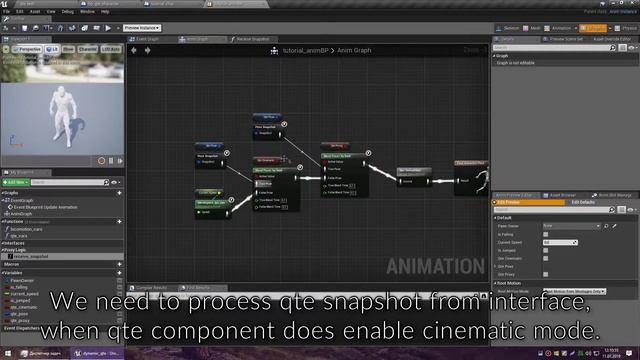This screenshot has width=640, height=360.
Task: Select the qte_vars function
Action: 19,236
